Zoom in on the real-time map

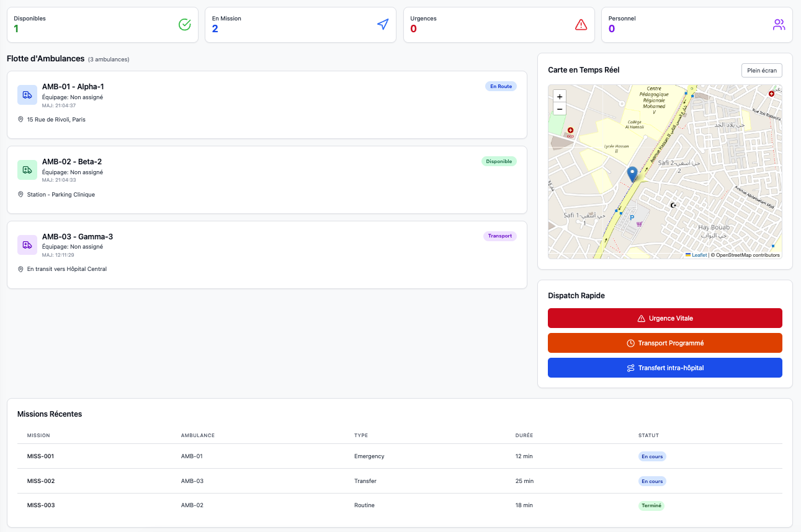click(560, 97)
